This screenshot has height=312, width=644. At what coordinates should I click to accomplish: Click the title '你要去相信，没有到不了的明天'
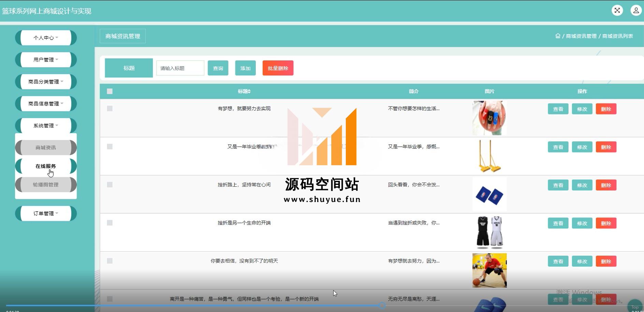[244, 261]
